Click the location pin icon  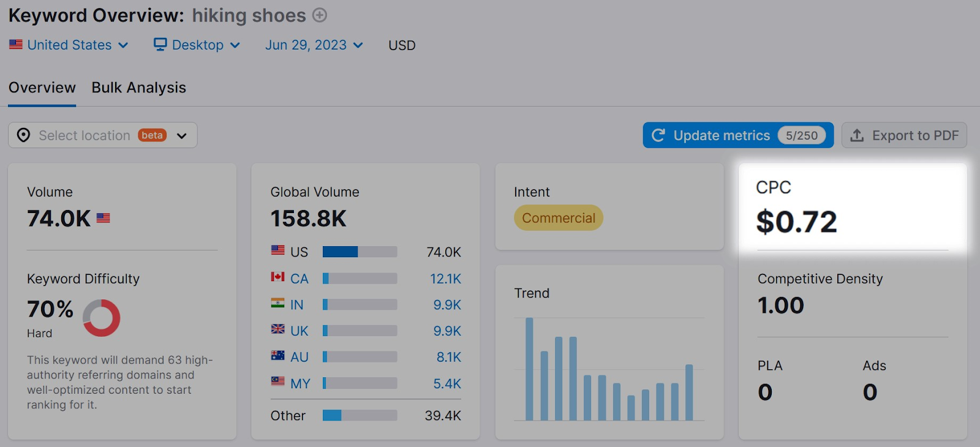(23, 135)
